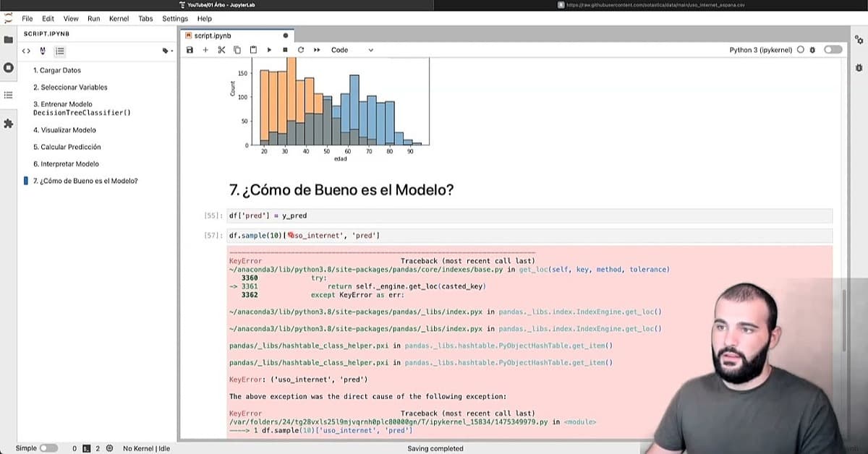
Task: Click the JupyterLab logo icon
Action: 9,18
